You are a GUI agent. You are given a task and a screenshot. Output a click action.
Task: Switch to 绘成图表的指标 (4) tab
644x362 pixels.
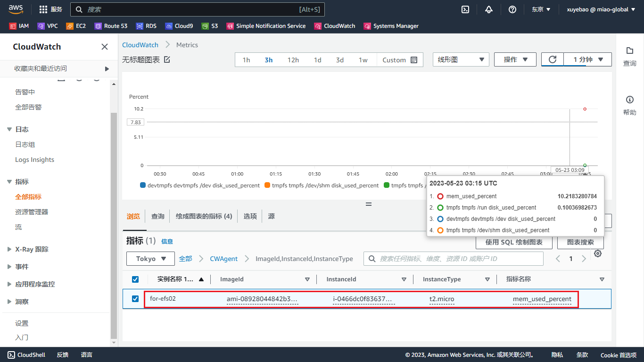tap(204, 216)
